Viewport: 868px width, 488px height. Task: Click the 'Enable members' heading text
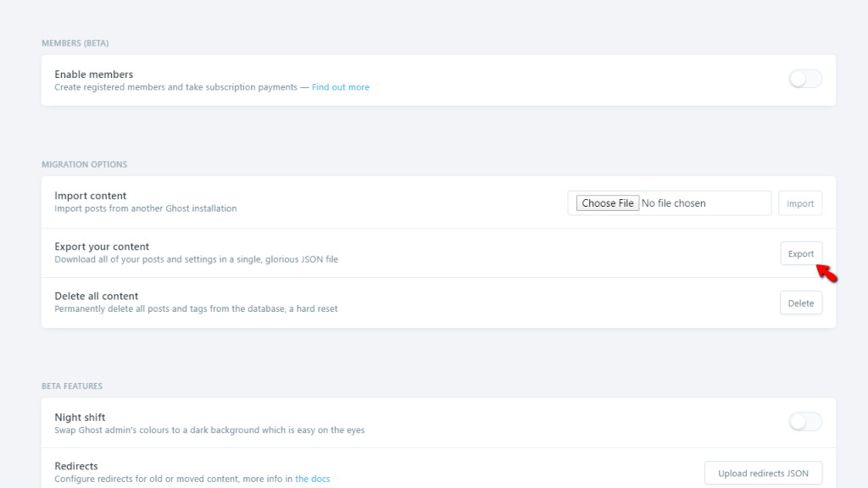coord(94,75)
